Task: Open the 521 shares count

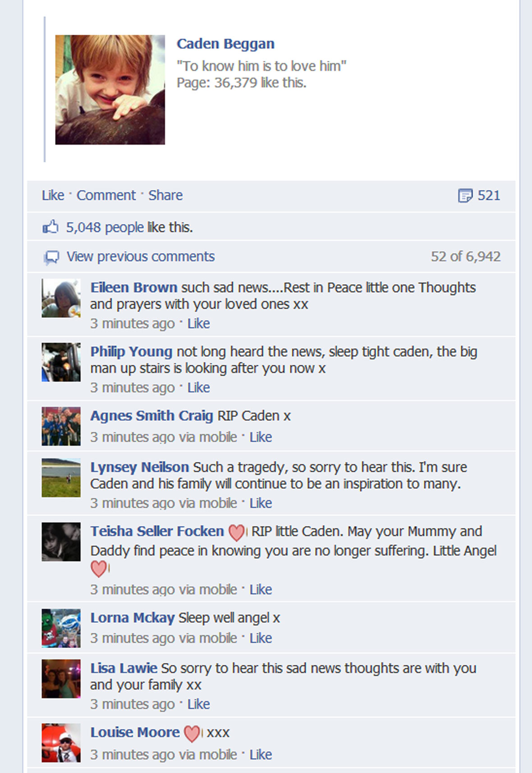Action: pos(489,195)
